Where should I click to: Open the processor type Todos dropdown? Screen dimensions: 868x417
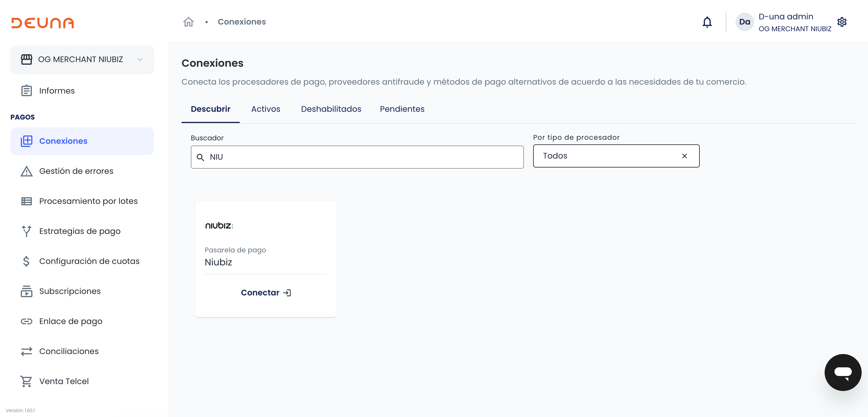coord(607,156)
